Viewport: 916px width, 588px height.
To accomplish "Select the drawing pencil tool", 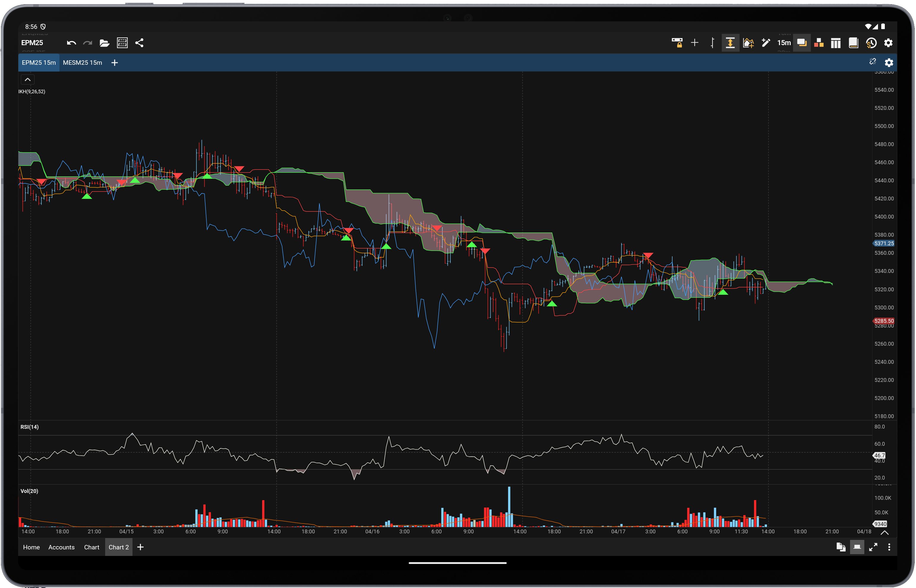I will point(765,43).
